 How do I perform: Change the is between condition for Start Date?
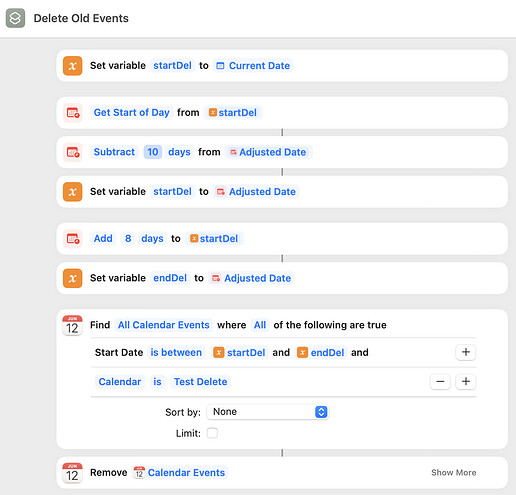[176, 353]
